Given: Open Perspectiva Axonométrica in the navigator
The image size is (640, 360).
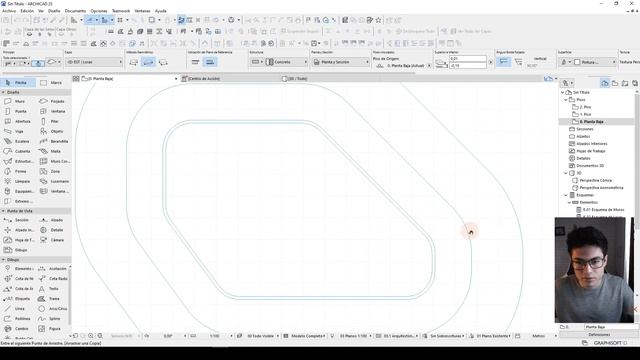Looking at the screenshot, I should tap(598, 188).
